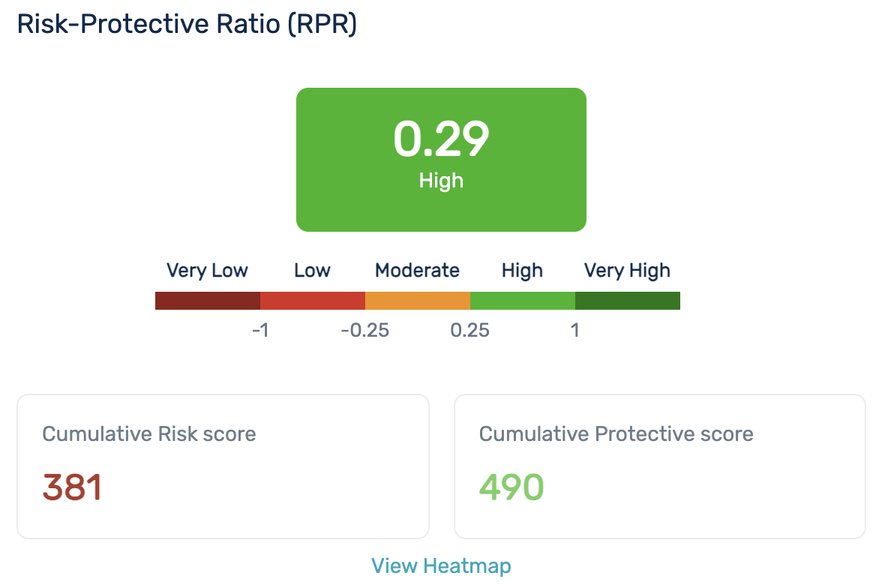Click the 0.25 threshold value under scale
879x588 pixels.
point(470,330)
